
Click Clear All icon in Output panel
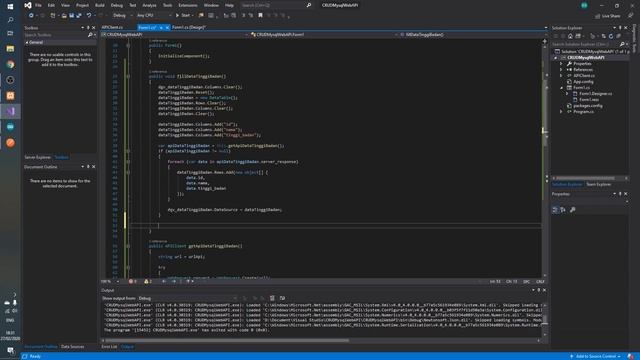[x=272, y=298]
